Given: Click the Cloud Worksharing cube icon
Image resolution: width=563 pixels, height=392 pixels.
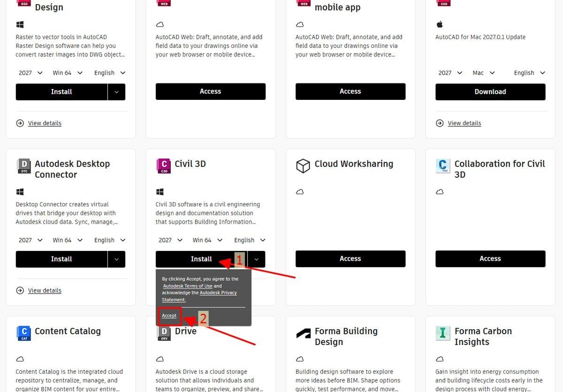Looking at the screenshot, I should click(303, 166).
